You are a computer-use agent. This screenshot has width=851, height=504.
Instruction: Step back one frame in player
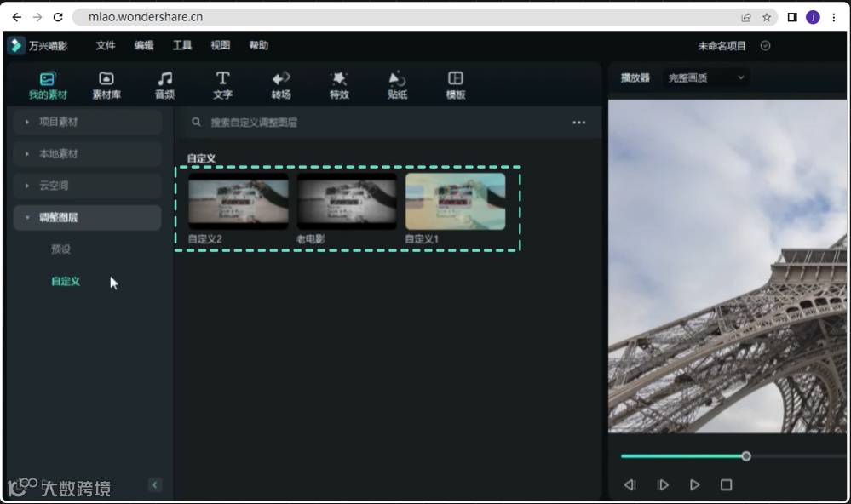coord(630,484)
